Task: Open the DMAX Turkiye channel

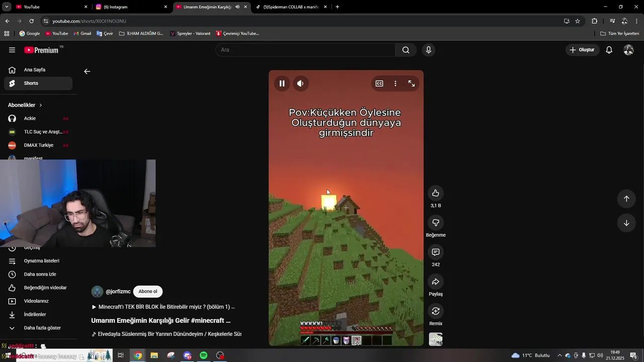Action: [x=38, y=145]
